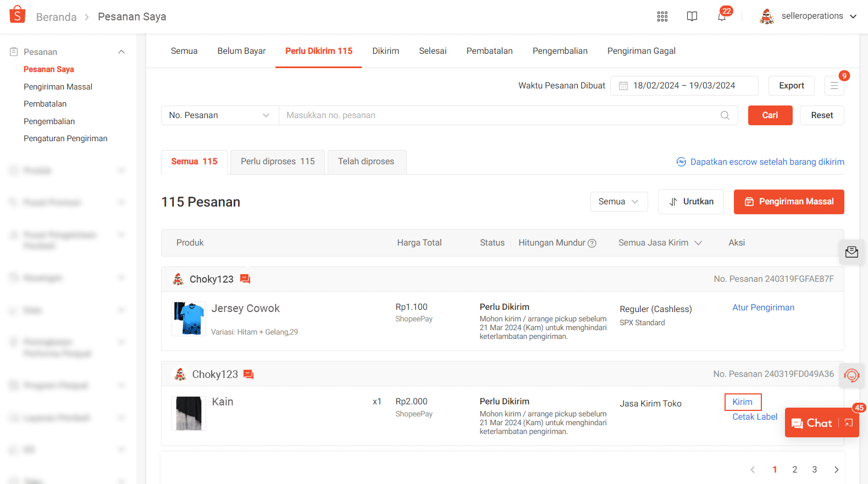Click the Shopee logo icon
This screenshot has width=868, height=484.
pos(18,15)
